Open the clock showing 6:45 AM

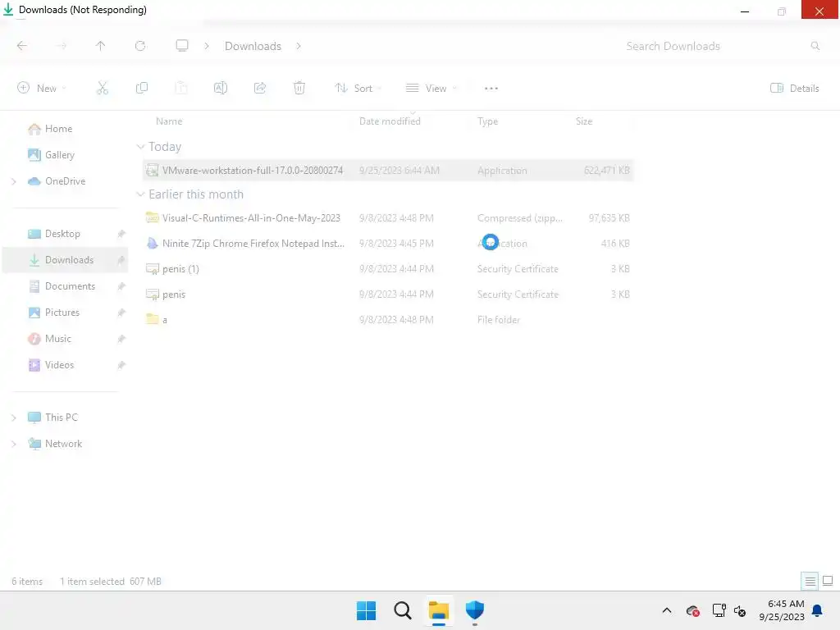(x=781, y=610)
